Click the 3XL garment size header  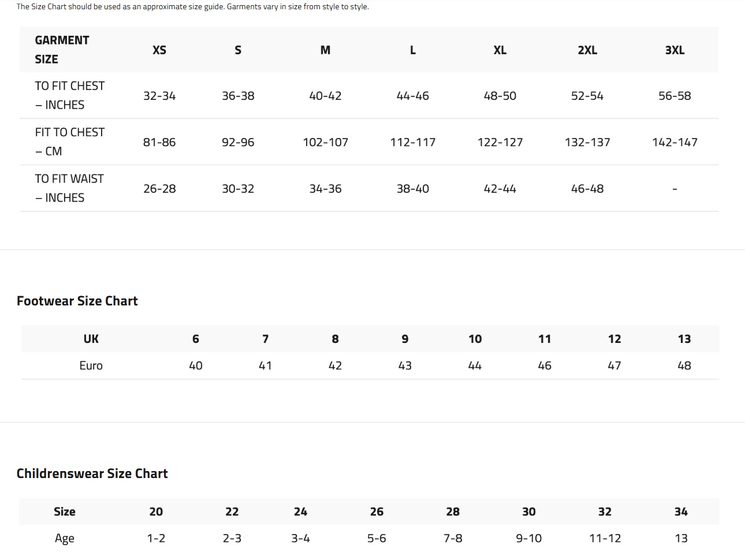[x=674, y=50]
